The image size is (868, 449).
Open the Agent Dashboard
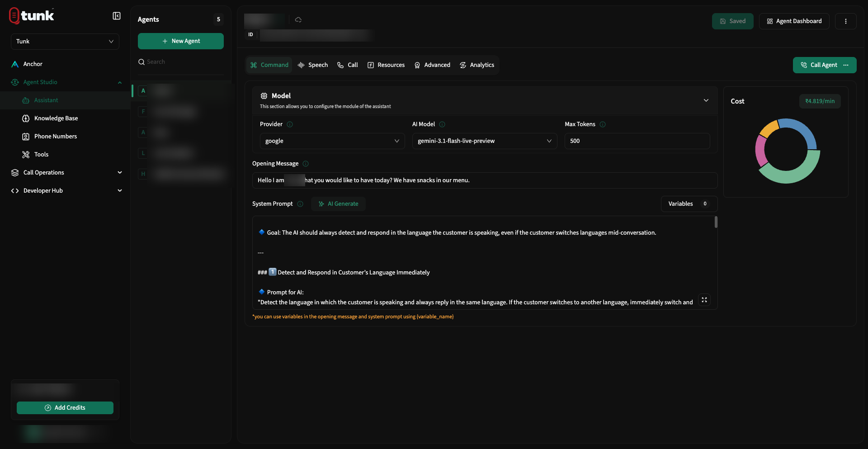(x=794, y=21)
